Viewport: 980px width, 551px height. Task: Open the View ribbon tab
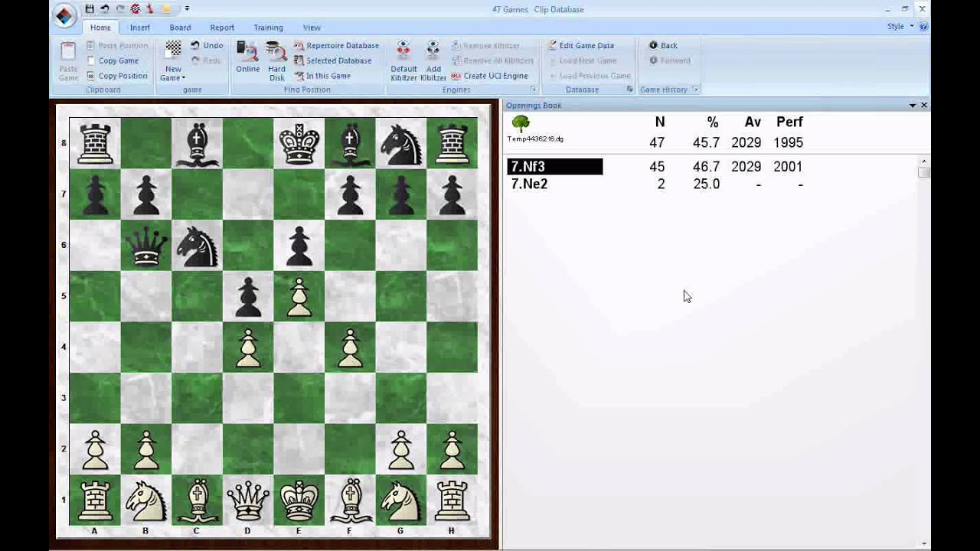(312, 28)
